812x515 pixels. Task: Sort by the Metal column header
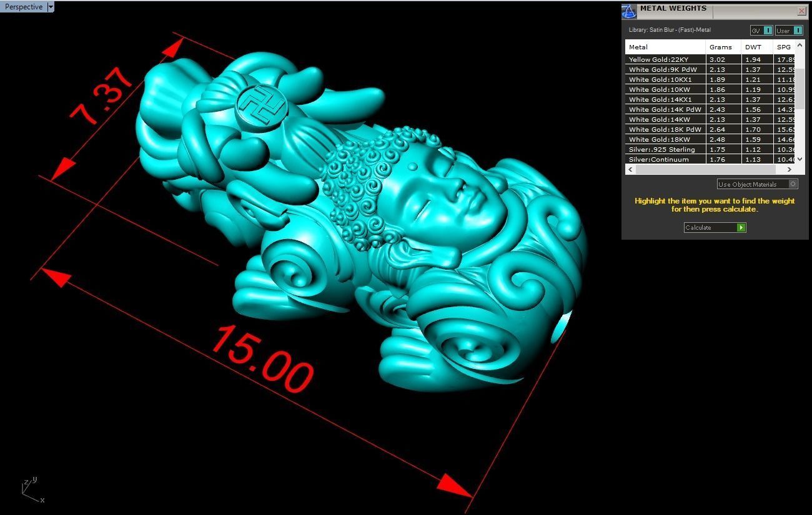pos(665,47)
